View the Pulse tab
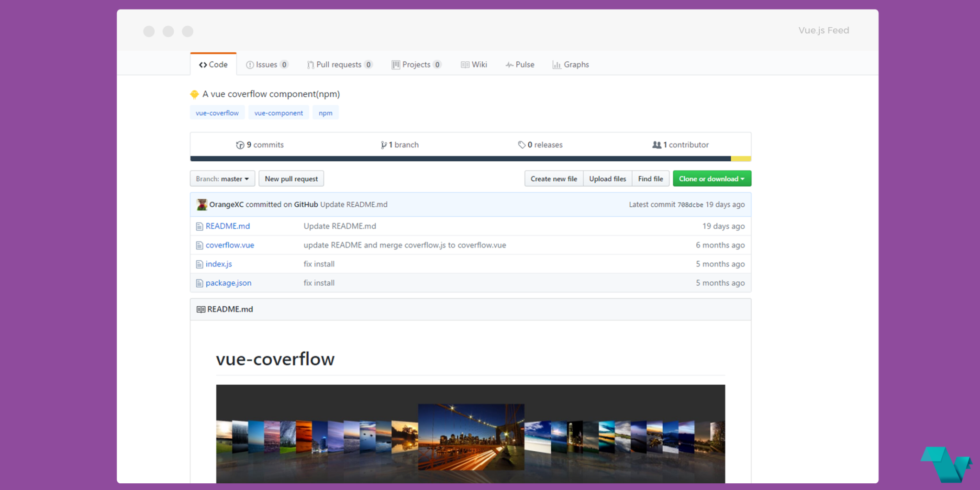The height and width of the screenshot is (490, 980). [x=520, y=65]
